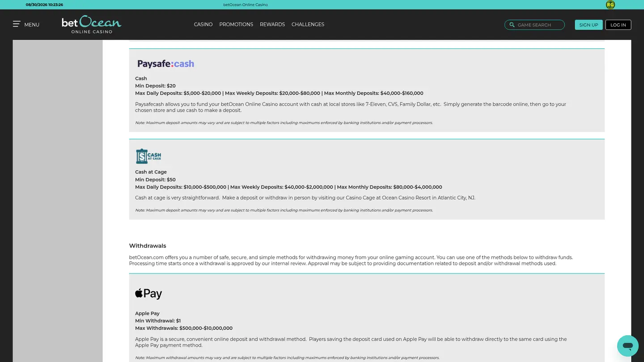The image size is (644, 362).
Task: Click 'Min Withdrawal: $1' text
Action: [158, 321]
